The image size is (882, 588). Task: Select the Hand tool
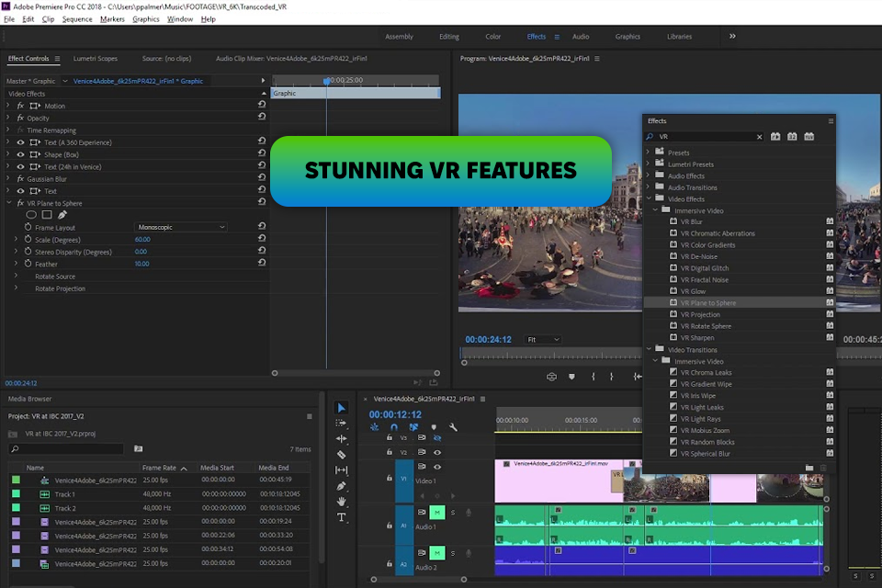click(341, 502)
